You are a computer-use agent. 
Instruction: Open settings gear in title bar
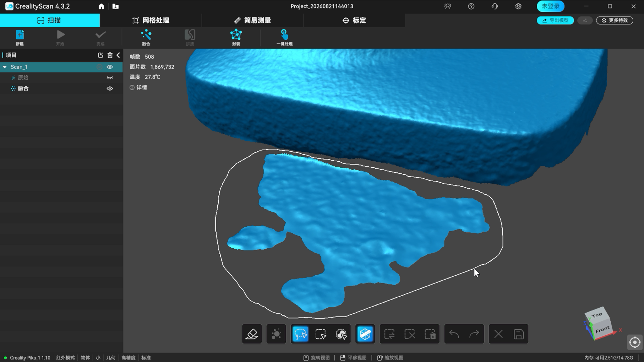(x=518, y=6)
